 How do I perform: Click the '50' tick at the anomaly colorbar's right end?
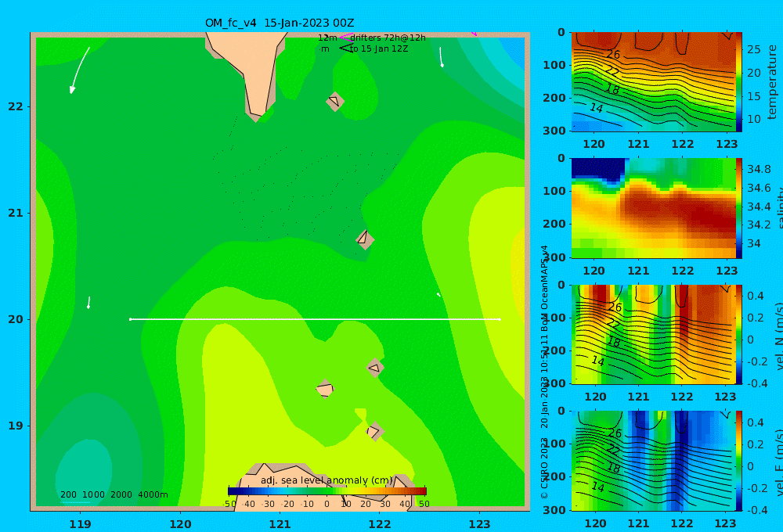(424, 504)
